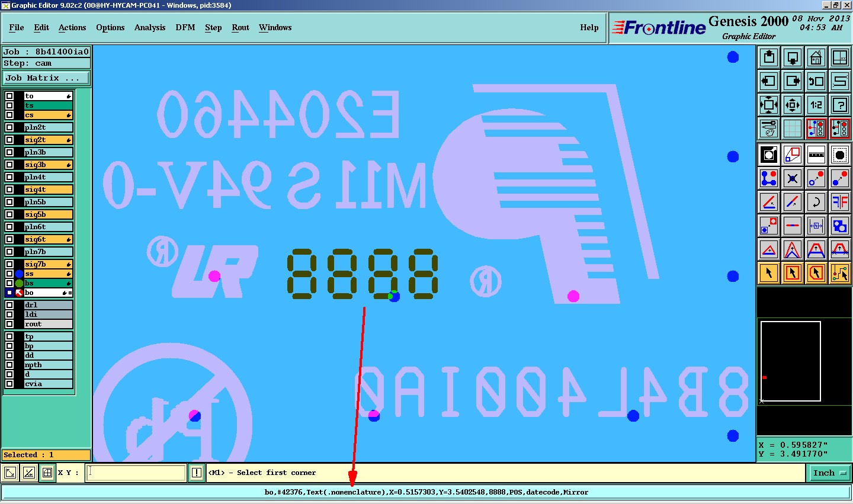This screenshot has height=504, width=853.
Task: Toggle the 'bo' layer checkbox
Action: 9,293
